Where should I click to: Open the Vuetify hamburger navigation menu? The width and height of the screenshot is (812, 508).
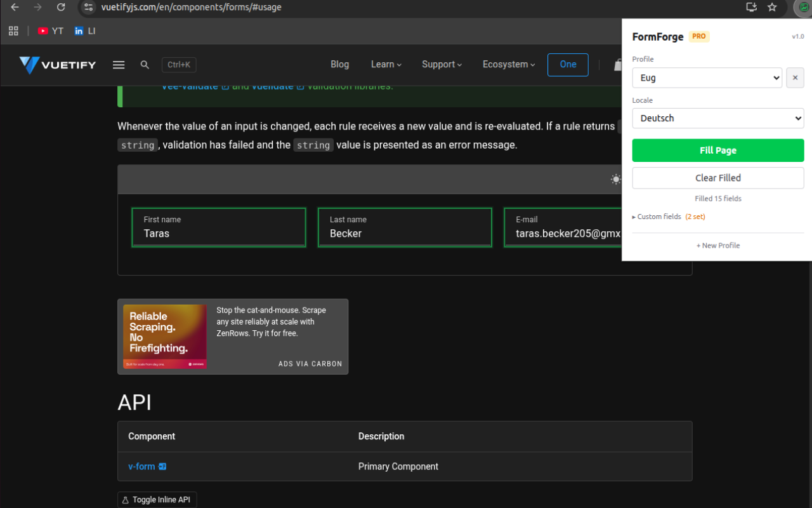coord(119,64)
